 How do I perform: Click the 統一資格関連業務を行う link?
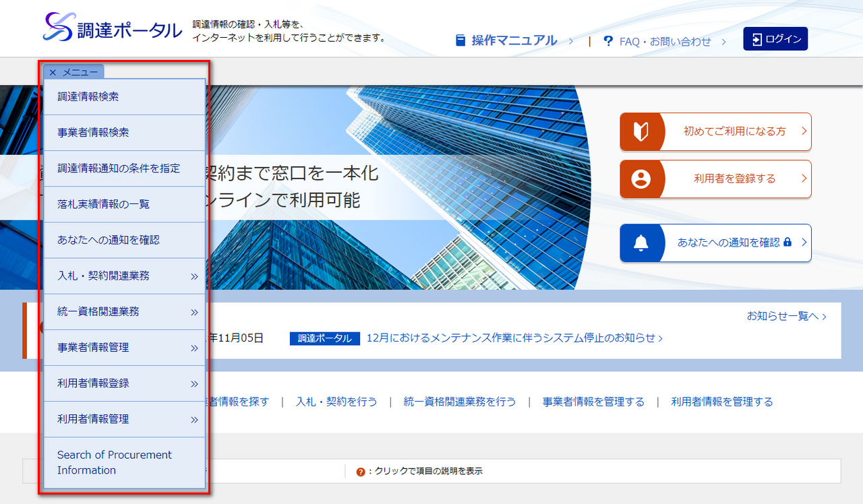(x=460, y=402)
